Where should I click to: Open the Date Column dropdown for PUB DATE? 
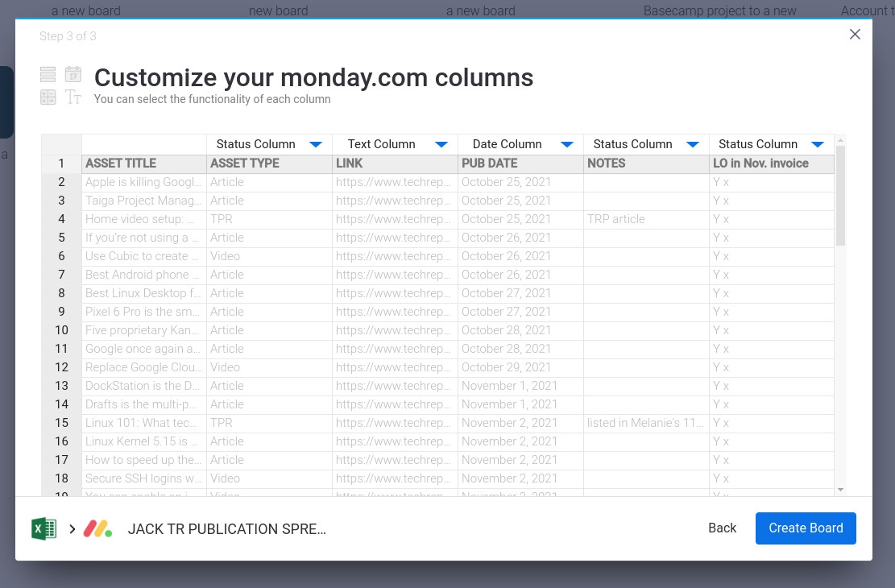(567, 144)
